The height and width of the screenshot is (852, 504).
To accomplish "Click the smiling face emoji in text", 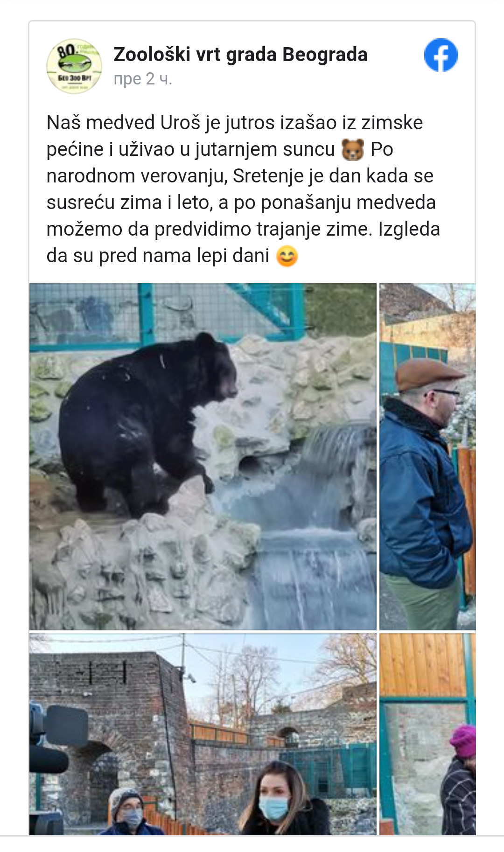I will click(287, 256).
